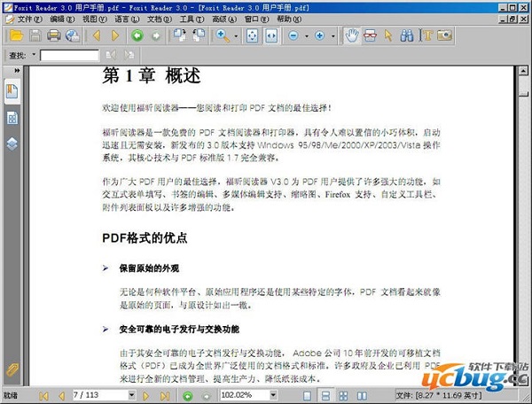Open the 文件 menu
This screenshot has height=404, width=532.
tap(29, 19)
